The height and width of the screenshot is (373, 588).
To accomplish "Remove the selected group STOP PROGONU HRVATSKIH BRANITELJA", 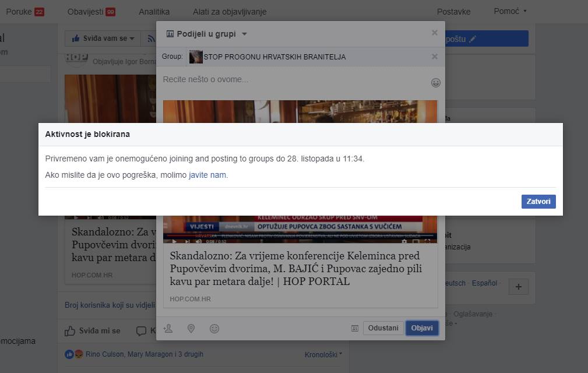I will pos(434,57).
